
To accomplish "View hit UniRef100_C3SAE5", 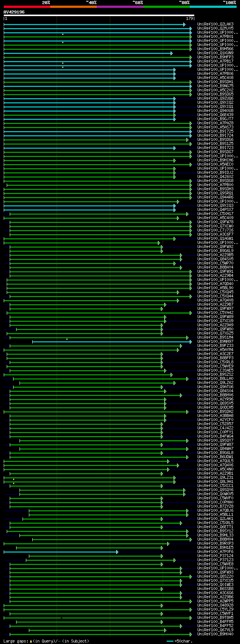I will pos(215,371).
